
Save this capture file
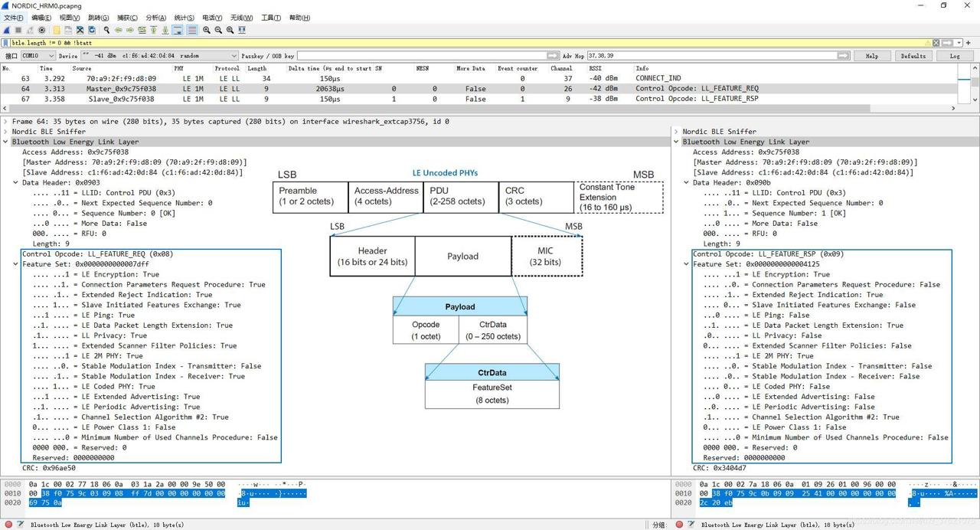click(x=68, y=30)
